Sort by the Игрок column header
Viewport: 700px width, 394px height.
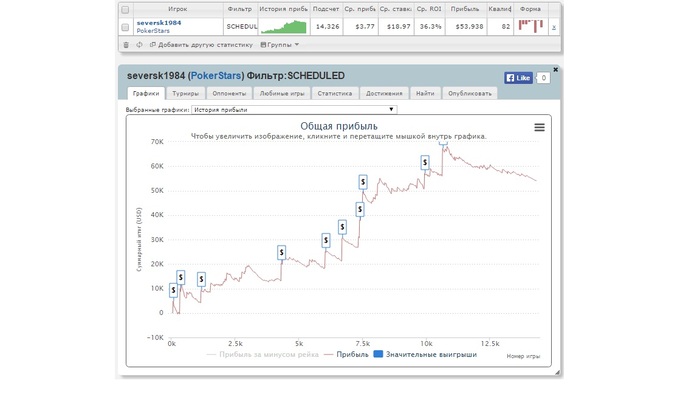pyautogui.click(x=178, y=9)
